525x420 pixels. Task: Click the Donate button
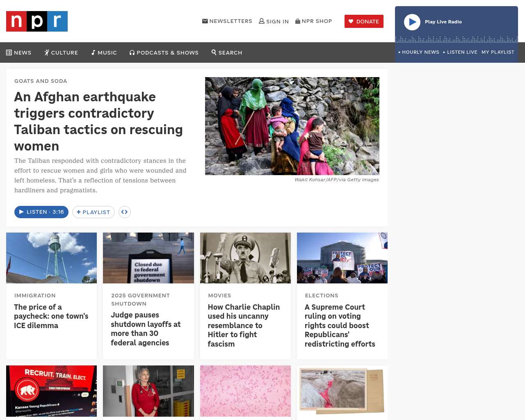click(364, 21)
